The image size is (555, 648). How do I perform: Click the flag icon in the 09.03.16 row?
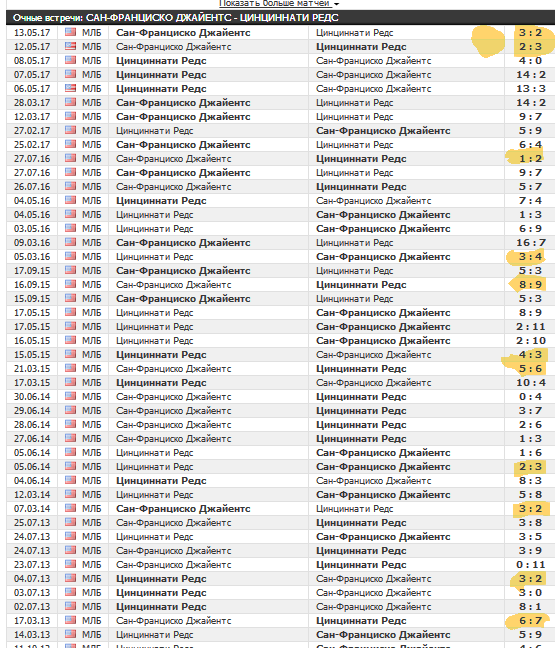(x=71, y=242)
